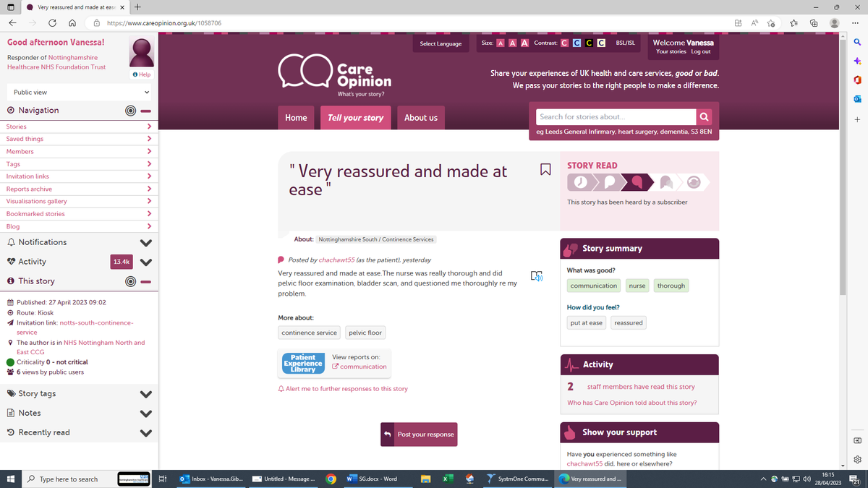Screen dimensions: 868x488
Task: Go to the Home tab
Action: point(296,118)
